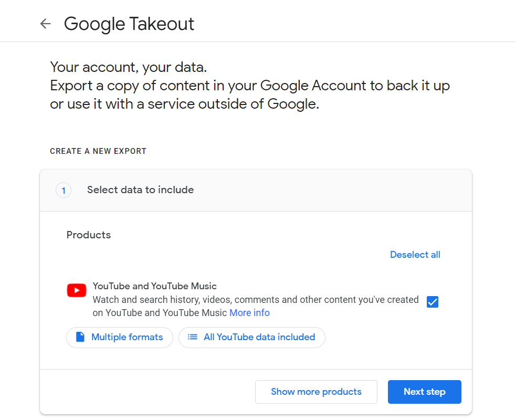Click the Products heading
This screenshot has width=516, height=420.
tap(89, 235)
